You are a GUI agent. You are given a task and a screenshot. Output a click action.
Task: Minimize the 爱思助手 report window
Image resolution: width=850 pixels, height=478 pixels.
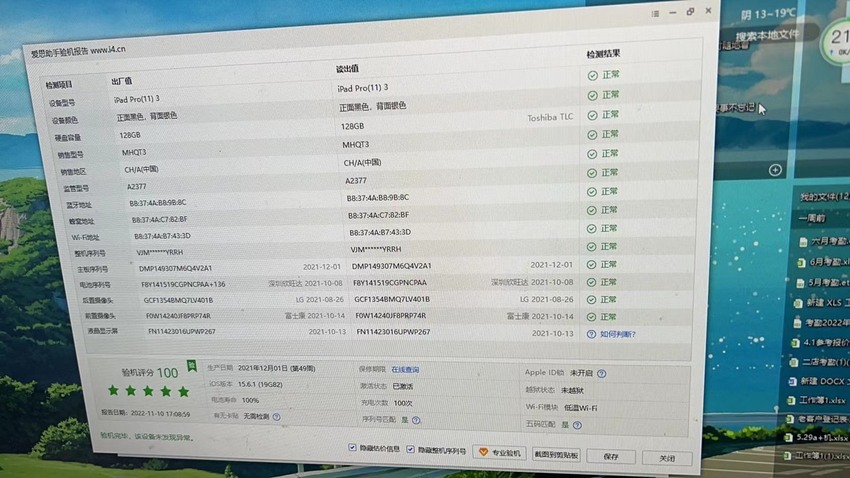[x=673, y=12]
